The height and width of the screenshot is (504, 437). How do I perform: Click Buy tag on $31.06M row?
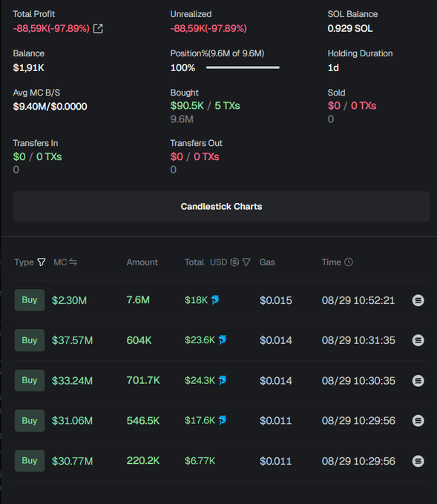(x=30, y=420)
